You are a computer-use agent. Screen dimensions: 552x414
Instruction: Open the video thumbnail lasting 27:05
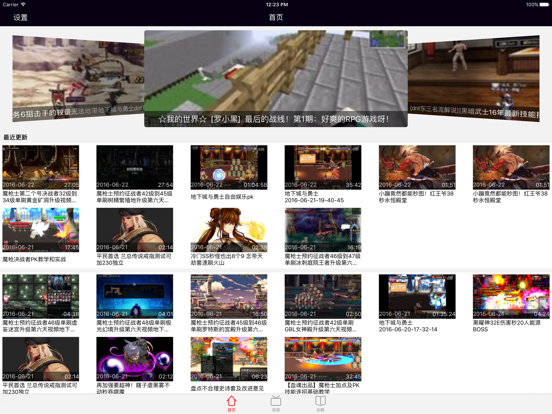[40, 167]
